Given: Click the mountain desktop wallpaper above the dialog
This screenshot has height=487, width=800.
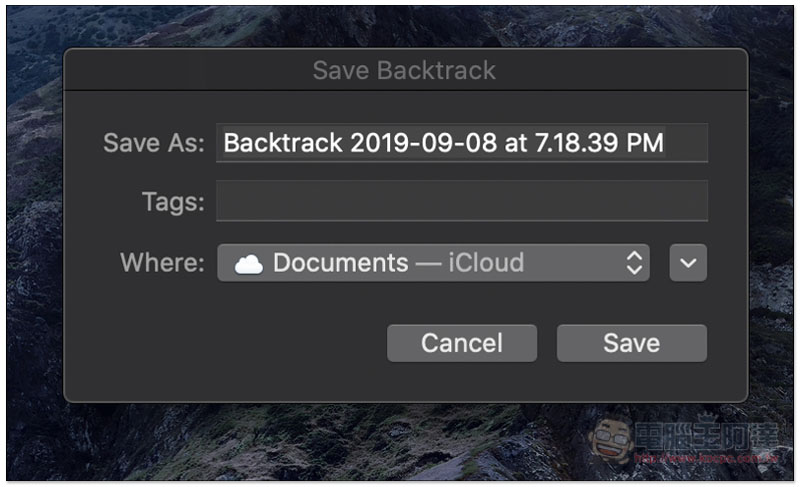Looking at the screenshot, I should point(403,27).
